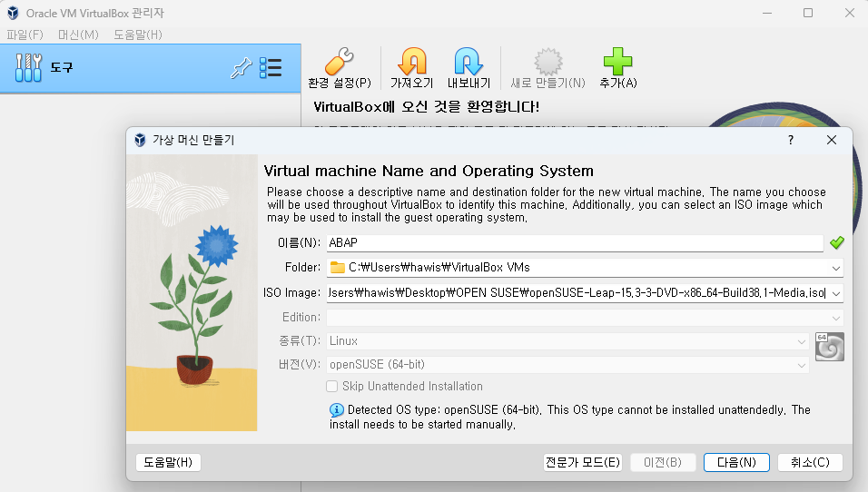Image resolution: width=868 pixels, height=492 pixels.
Task: Click the 다음(N) next button
Action: tap(737, 462)
